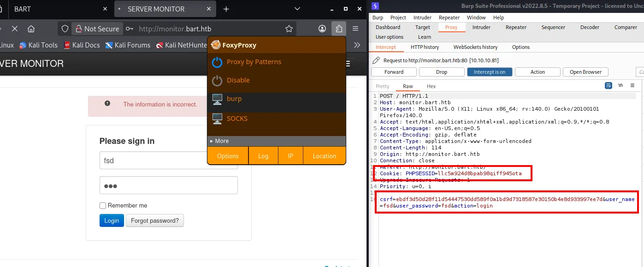This screenshot has height=267, width=644.
Task: Switch request view to Hex
Action: tap(431, 86)
